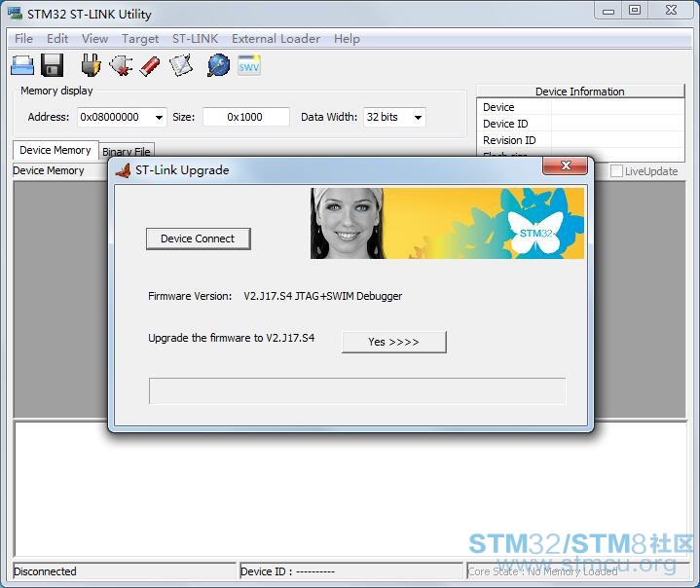Switch to the Device Memory tab

55,151
